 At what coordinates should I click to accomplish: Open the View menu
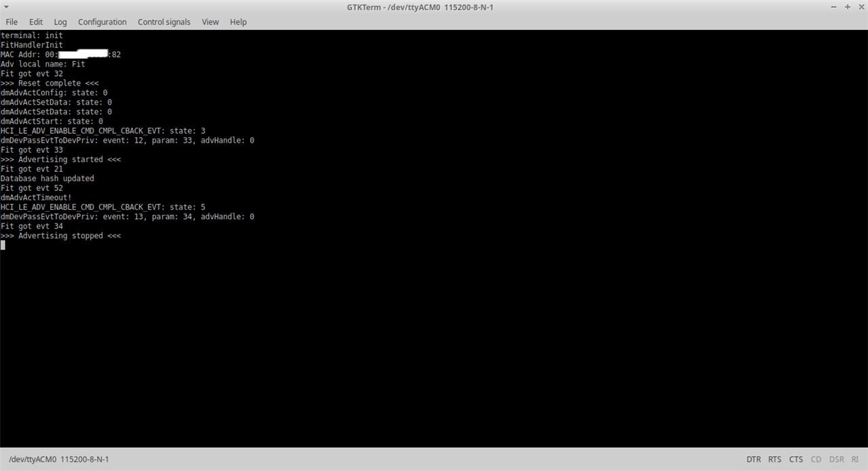click(210, 22)
